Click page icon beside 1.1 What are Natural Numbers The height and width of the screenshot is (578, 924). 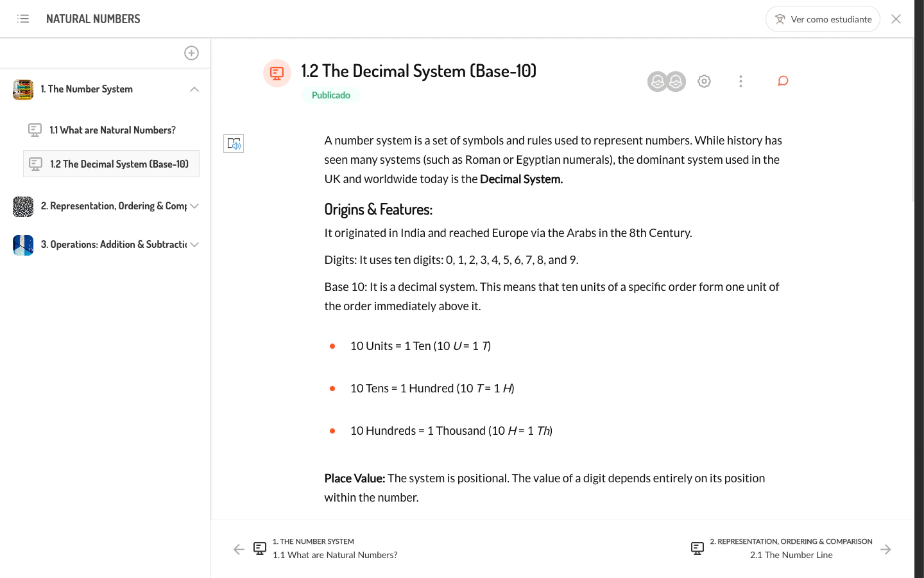(x=35, y=130)
